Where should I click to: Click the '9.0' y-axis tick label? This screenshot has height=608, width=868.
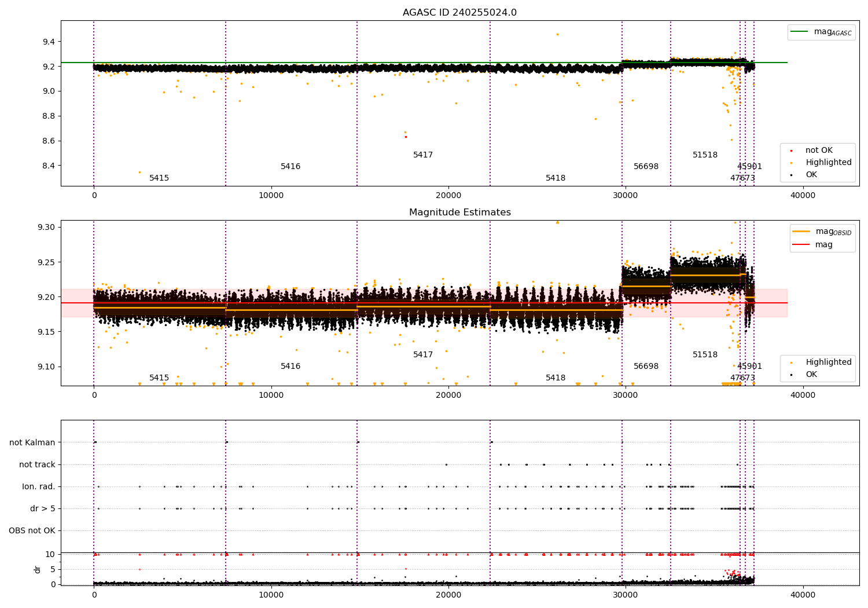click(49, 91)
